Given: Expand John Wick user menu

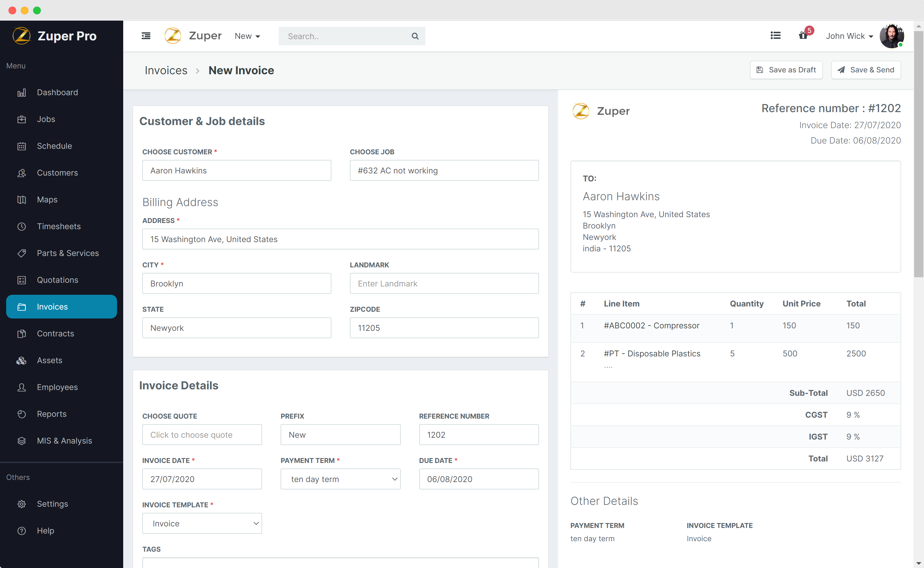Looking at the screenshot, I should tap(849, 36).
